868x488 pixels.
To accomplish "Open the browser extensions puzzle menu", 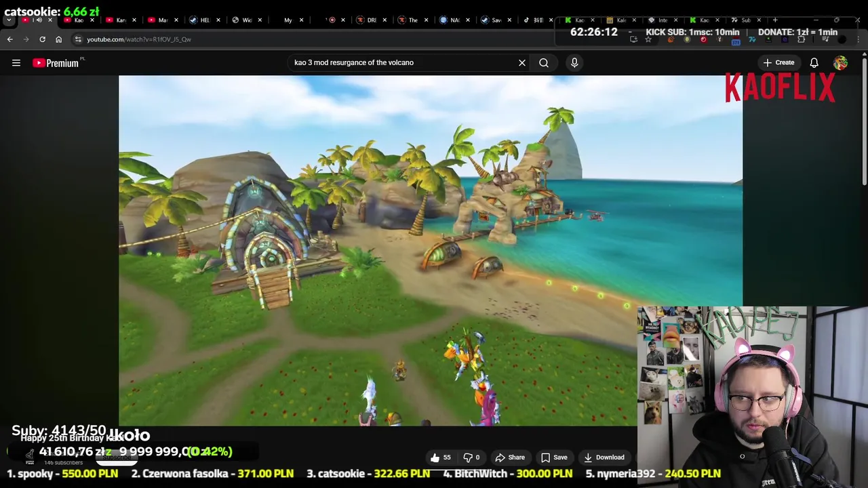I will coord(801,39).
